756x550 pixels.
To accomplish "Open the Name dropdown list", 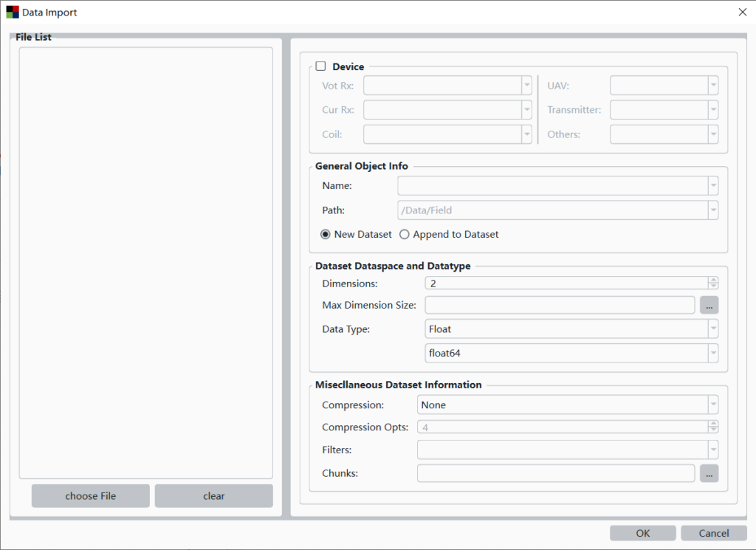I will [x=712, y=186].
